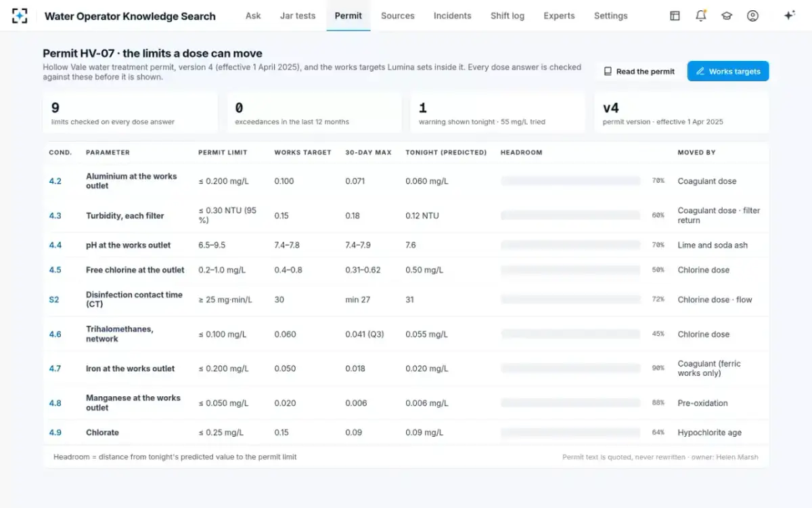
Task: Click the Works target column header
Action: (x=303, y=152)
